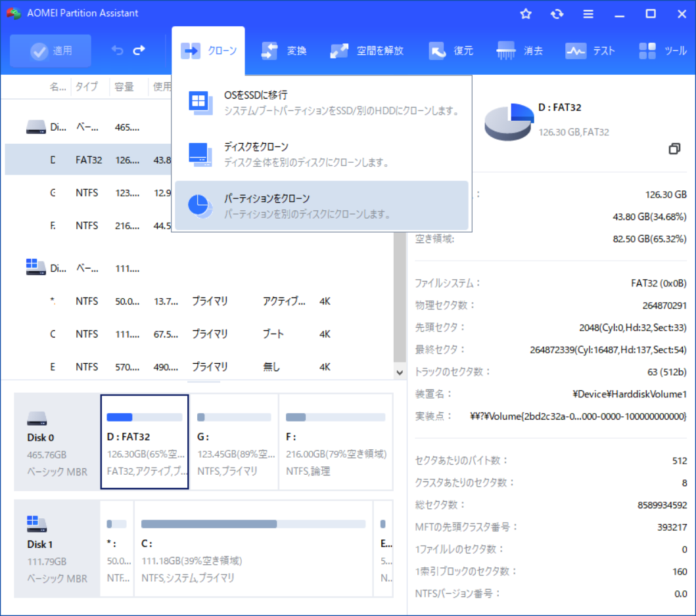Screen dimensions: 696x616
Task: Open the Recover (復元) toolbar menu
Action: pos(452,51)
